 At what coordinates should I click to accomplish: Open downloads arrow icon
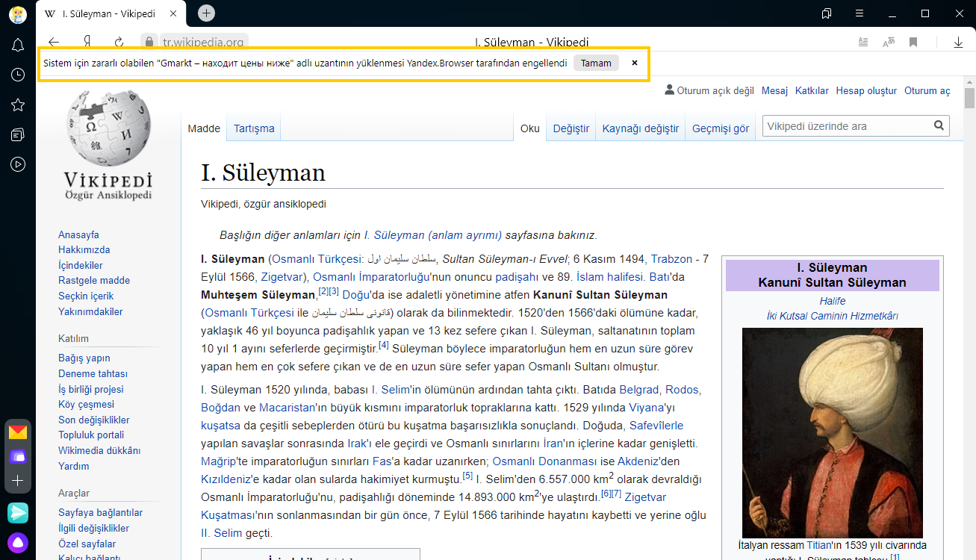coord(958,43)
